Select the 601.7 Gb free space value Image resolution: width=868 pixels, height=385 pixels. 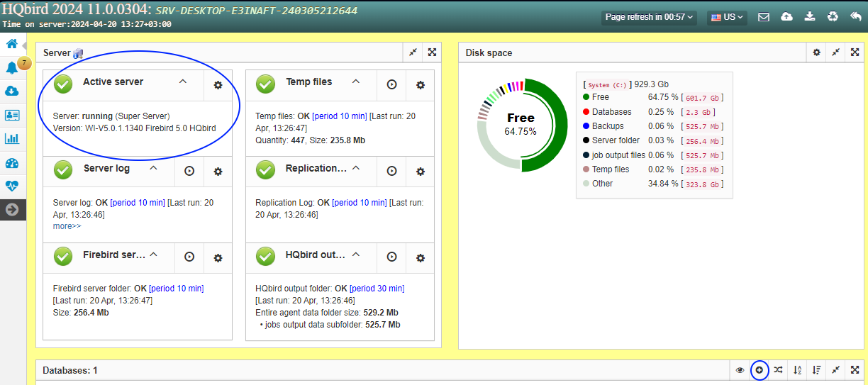pyautogui.click(x=701, y=98)
